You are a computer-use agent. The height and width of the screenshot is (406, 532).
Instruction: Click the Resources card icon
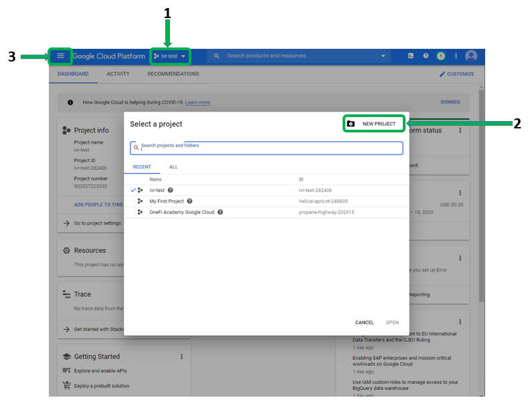66,250
